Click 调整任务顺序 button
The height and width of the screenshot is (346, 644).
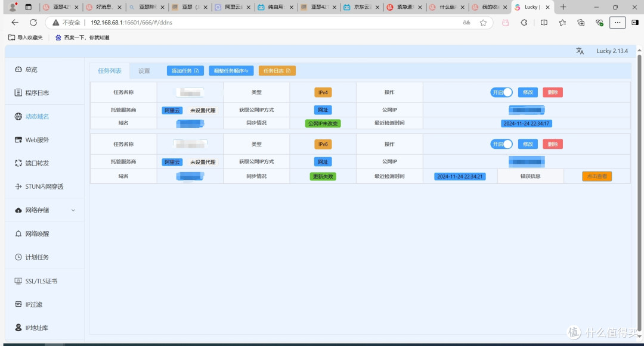(x=231, y=71)
